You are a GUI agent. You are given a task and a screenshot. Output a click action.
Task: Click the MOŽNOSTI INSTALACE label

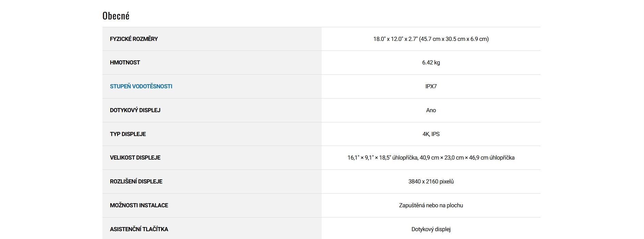[139, 206]
